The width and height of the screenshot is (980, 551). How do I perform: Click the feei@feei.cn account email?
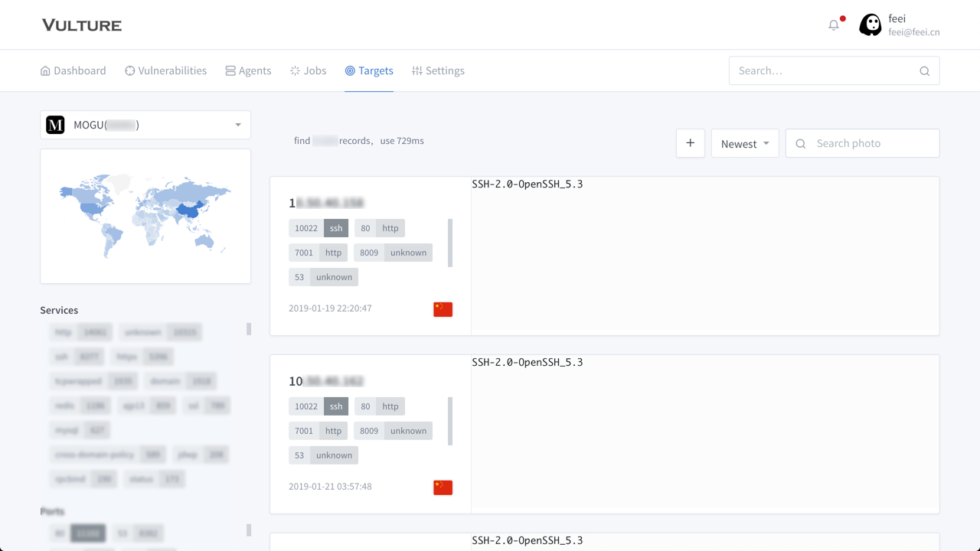(914, 32)
